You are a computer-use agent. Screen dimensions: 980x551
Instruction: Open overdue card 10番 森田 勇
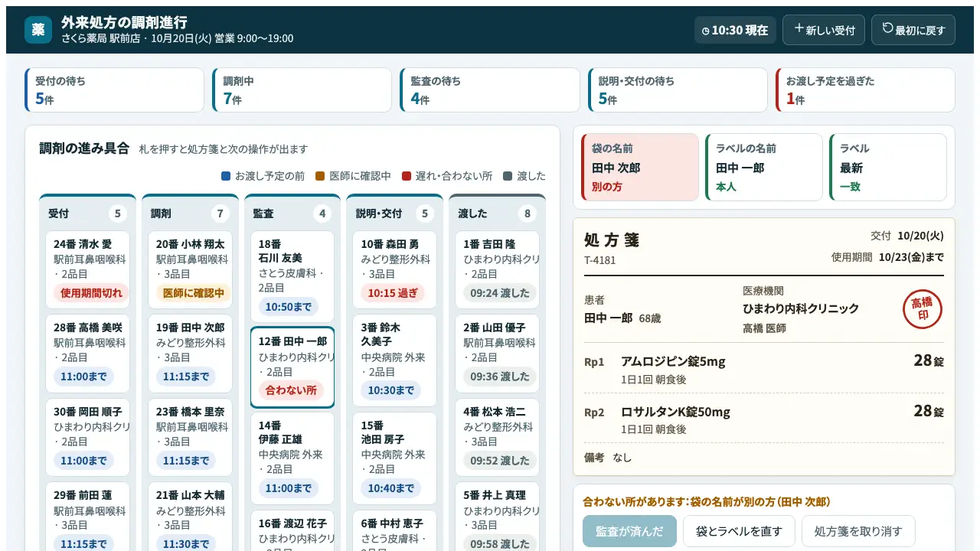tap(394, 269)
